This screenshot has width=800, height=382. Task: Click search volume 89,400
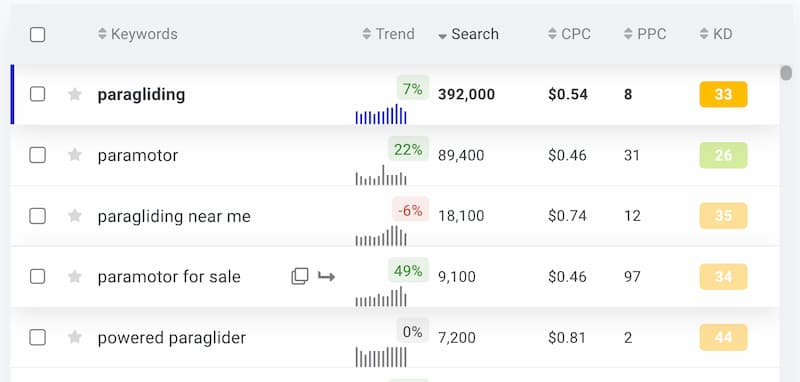461,155
